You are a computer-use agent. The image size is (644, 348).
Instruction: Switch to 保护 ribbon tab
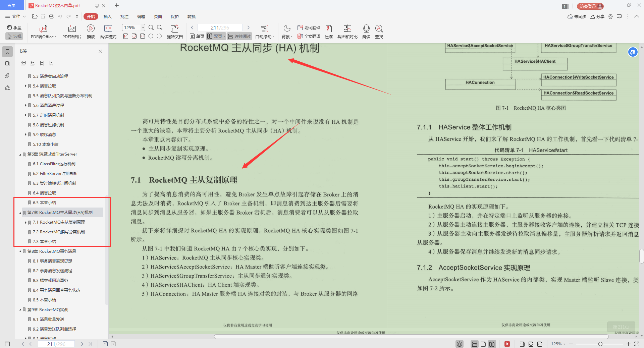[x=174, y=16]
